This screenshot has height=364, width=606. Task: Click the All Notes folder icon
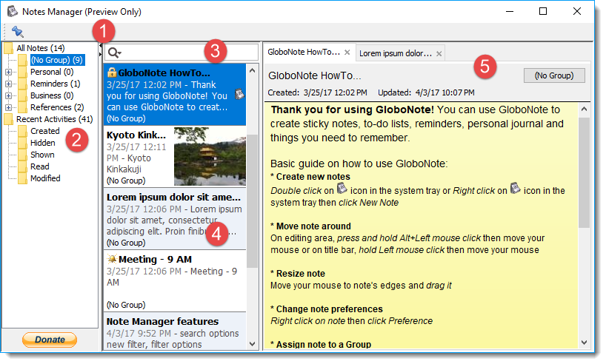(8, 48)
